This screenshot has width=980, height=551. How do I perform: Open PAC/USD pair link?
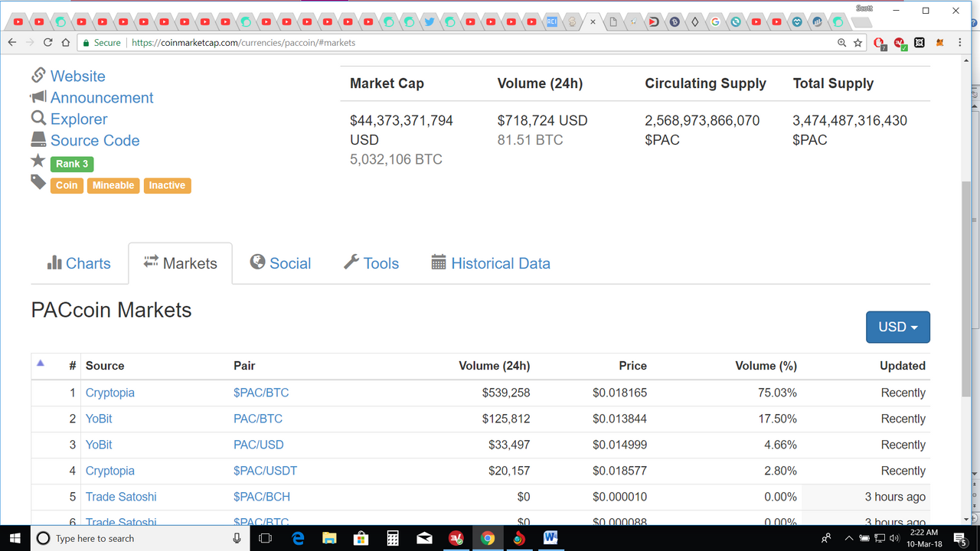pos(258,445)
